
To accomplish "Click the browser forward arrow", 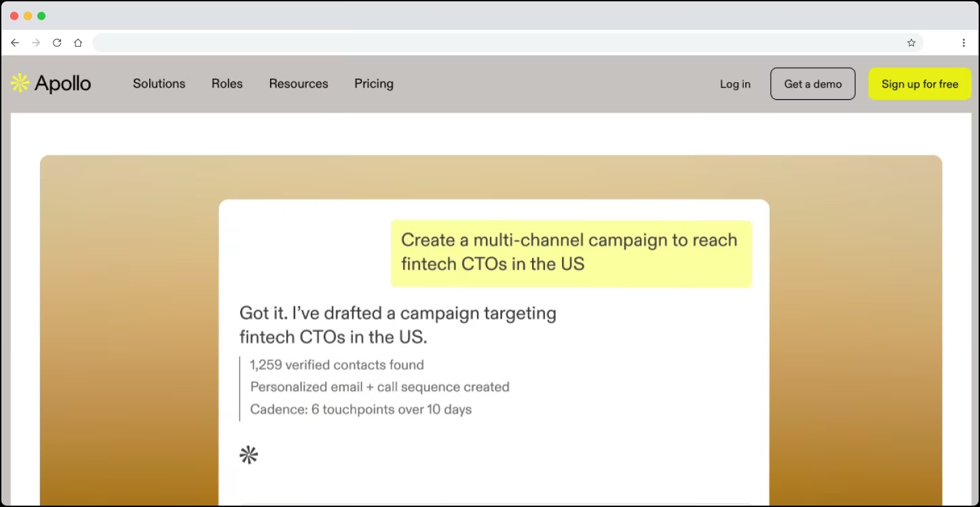I will tap(36, 43).
